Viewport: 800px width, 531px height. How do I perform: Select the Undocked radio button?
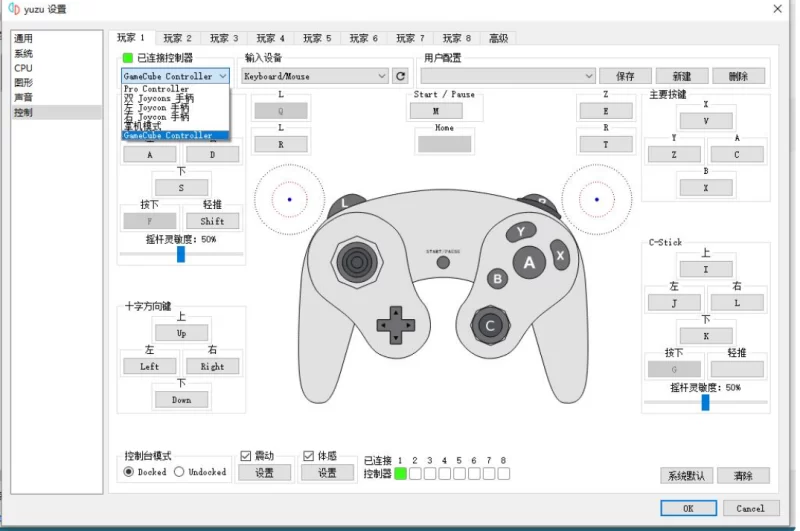tap(179, 472)
